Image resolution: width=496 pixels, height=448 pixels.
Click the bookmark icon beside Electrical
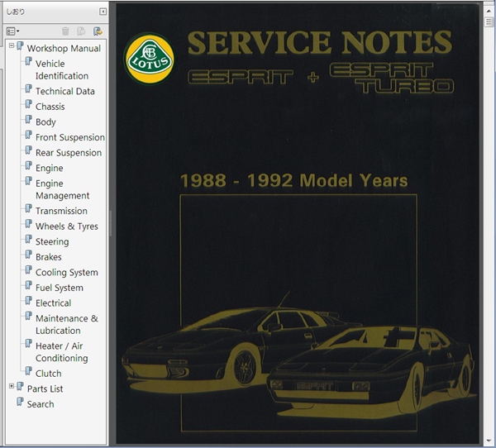coord(28,301)
